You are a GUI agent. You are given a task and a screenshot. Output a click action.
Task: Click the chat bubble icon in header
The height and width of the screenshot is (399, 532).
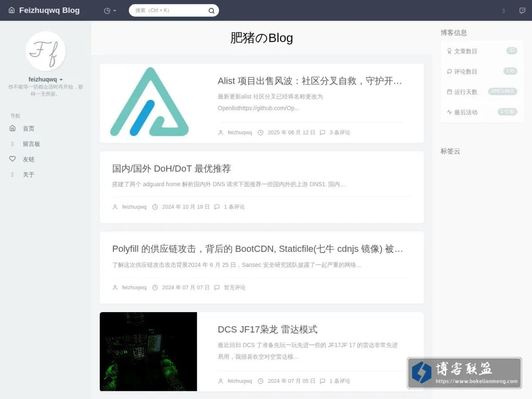coord(522,11)
